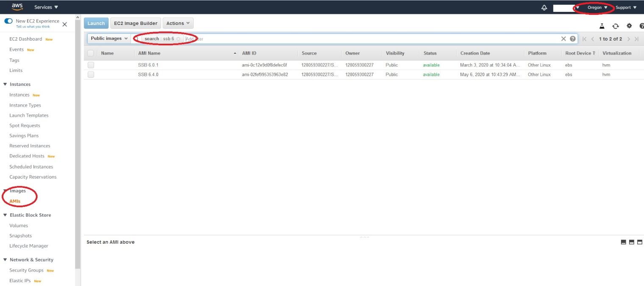The image size is (644, 286).
Task: Click the Launch button
Action: 96,23
